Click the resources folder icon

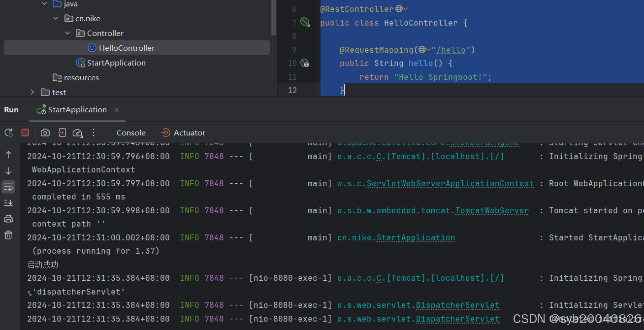[x=58, y=77]
